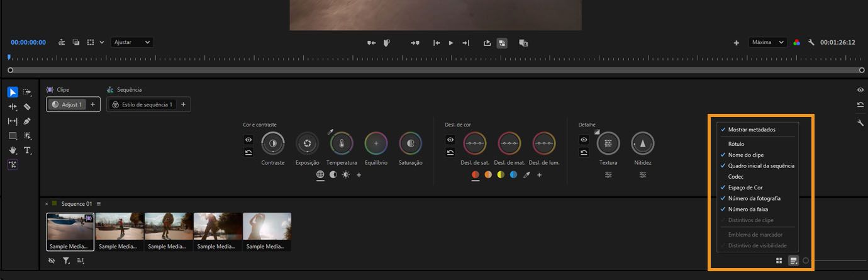Click the blue 00:00:00:00 timecode field
The height and width of the screenshot is (280, 868).
[28, 42]
